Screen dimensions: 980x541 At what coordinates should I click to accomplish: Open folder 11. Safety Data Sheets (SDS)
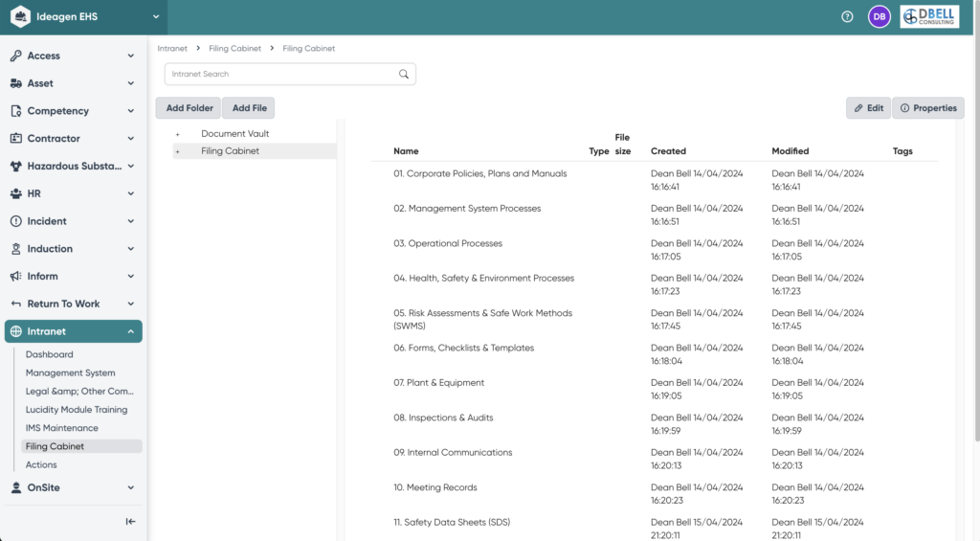click(x=452, y=522)
